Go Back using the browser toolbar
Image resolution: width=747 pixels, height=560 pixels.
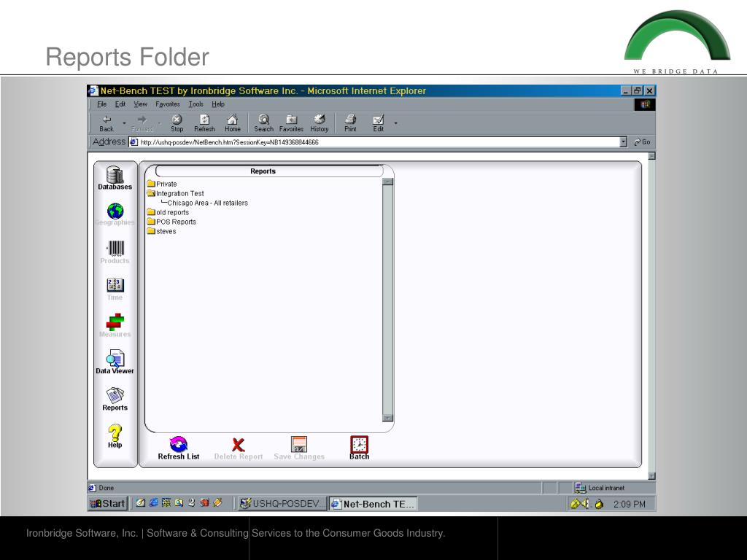(107, 122)
